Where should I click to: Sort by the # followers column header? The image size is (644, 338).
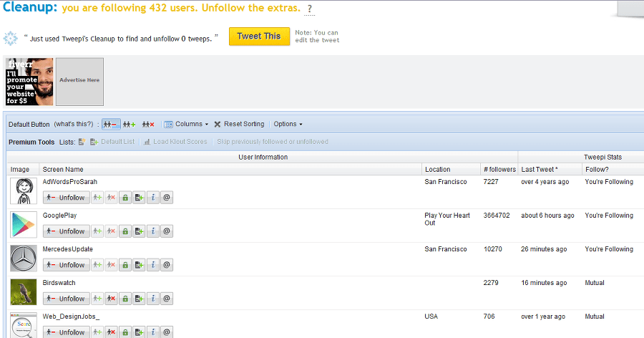pos(499,169)
